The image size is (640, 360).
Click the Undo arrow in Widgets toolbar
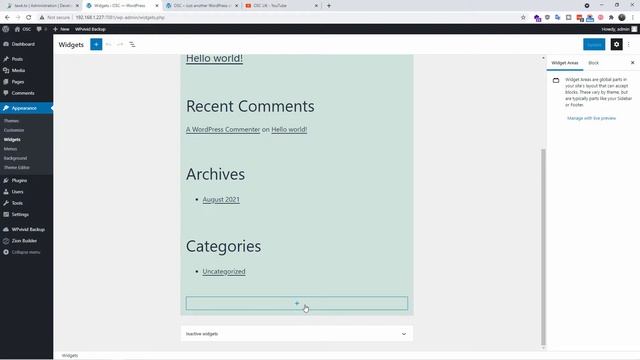[x=109, y=44]
